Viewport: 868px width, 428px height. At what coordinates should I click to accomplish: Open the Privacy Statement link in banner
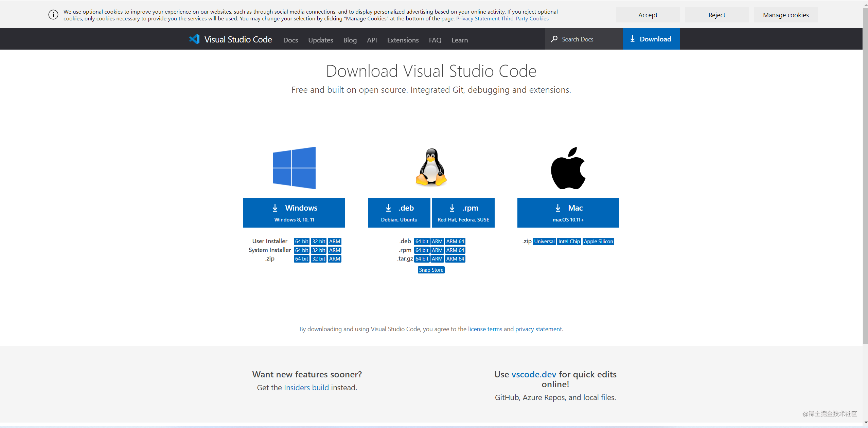478,19
